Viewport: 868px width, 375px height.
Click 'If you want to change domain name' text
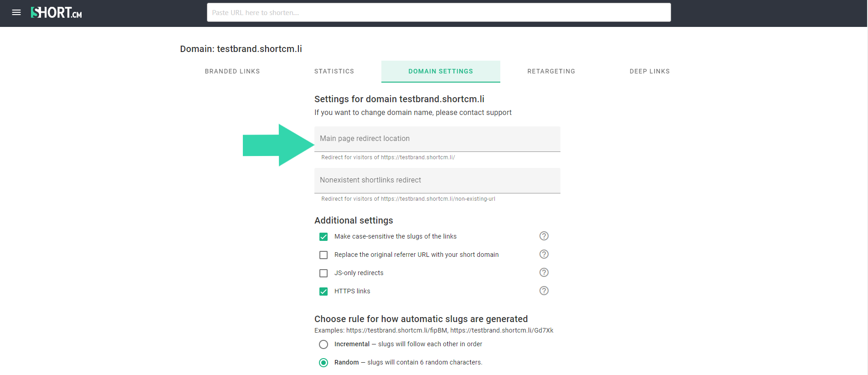(413, 112)
